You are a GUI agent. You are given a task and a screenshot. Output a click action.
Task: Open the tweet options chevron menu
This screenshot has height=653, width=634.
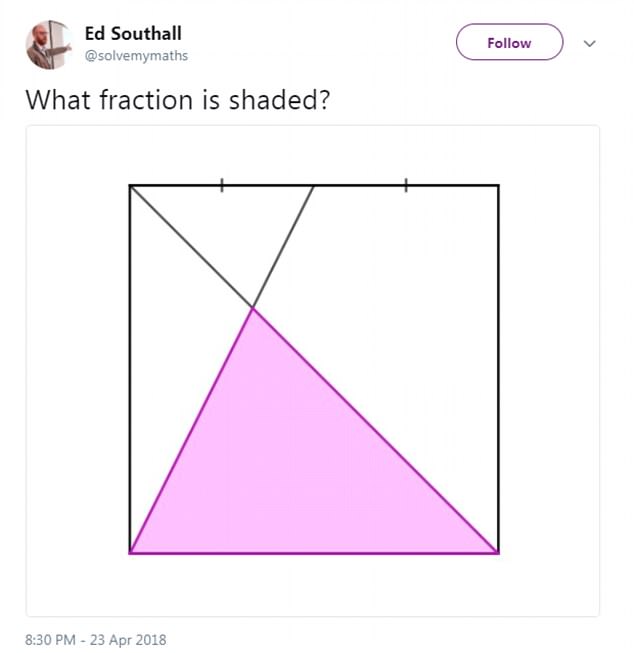589,43
